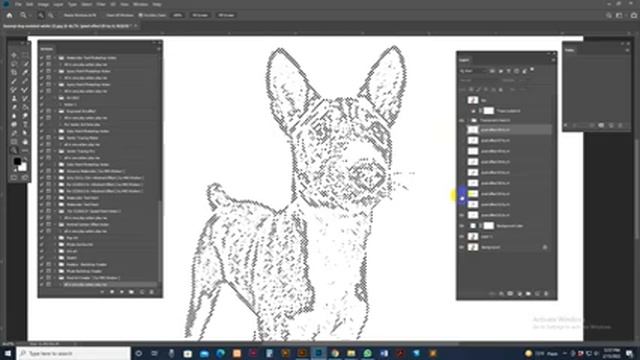Open the Actions panel menu icon
The width and height of the screenshot is (640, 360).
[158, 49]
